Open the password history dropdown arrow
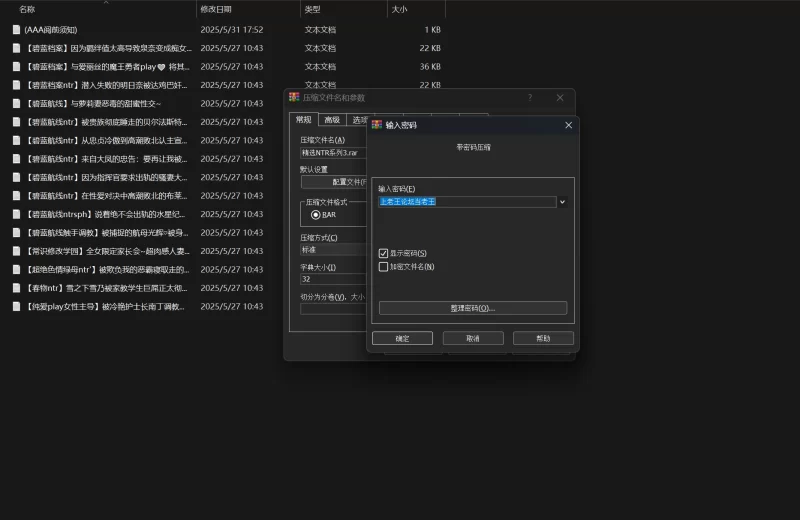The height and width of the screenshot is (520, 800). pos(562,202)
